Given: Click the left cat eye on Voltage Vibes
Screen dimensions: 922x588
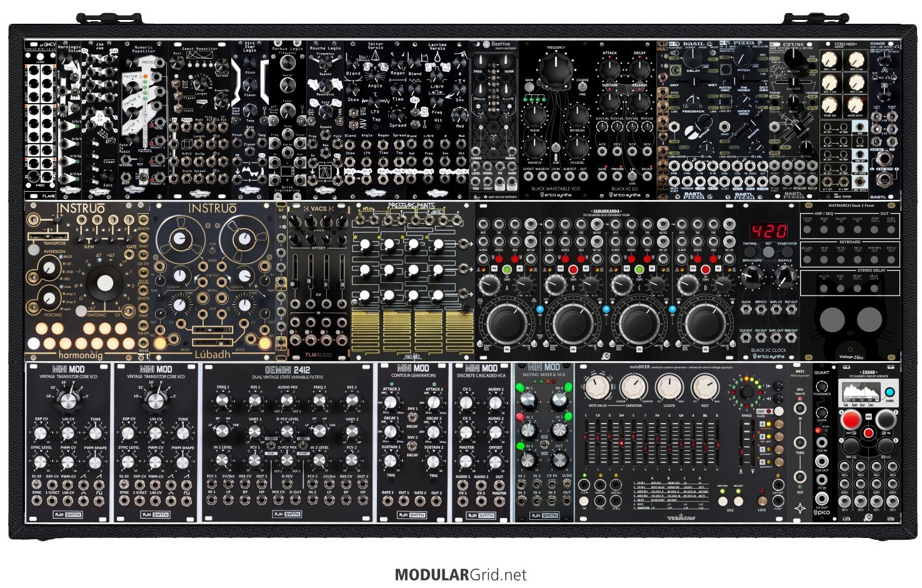Looking at the screenshot, I should [833, 320].
